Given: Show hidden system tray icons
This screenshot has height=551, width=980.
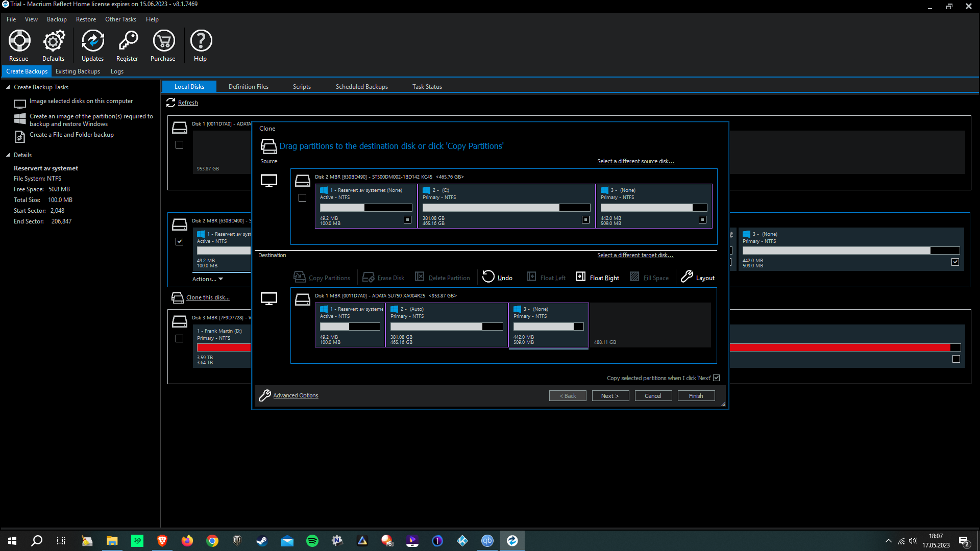Looking at the screenshot, I should [889, 541].
